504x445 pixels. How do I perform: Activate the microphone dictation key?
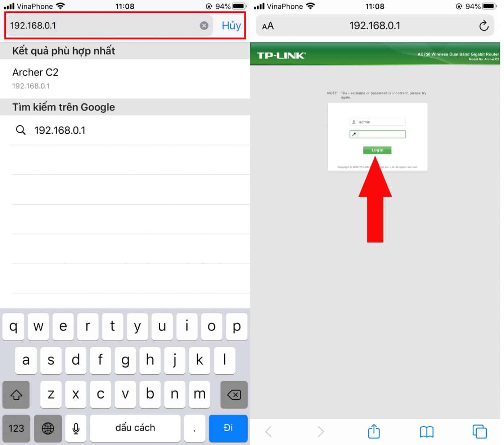[76, 428]
